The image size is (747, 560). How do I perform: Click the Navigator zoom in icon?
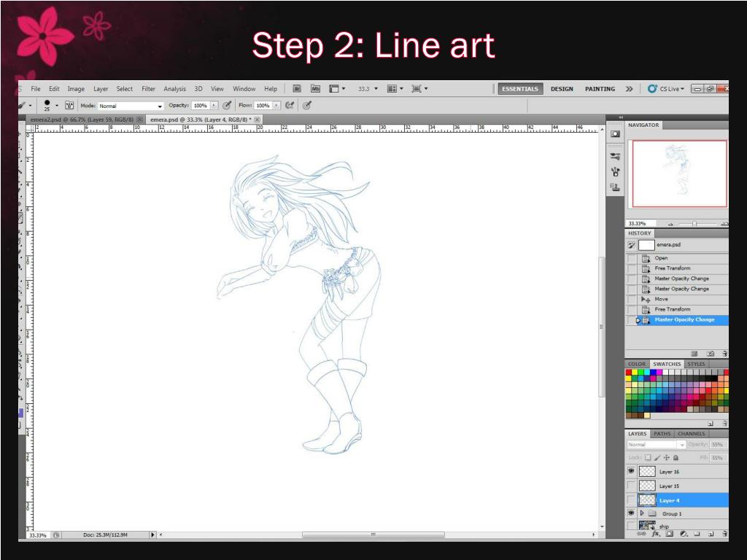tap(724, 224)
